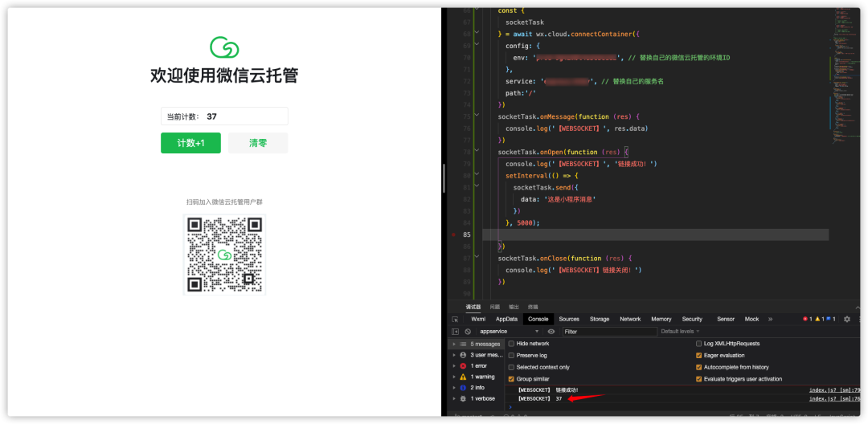Click the inspect element picker icon
Viewport: 868px width, 424px height.
pos(455,319)
